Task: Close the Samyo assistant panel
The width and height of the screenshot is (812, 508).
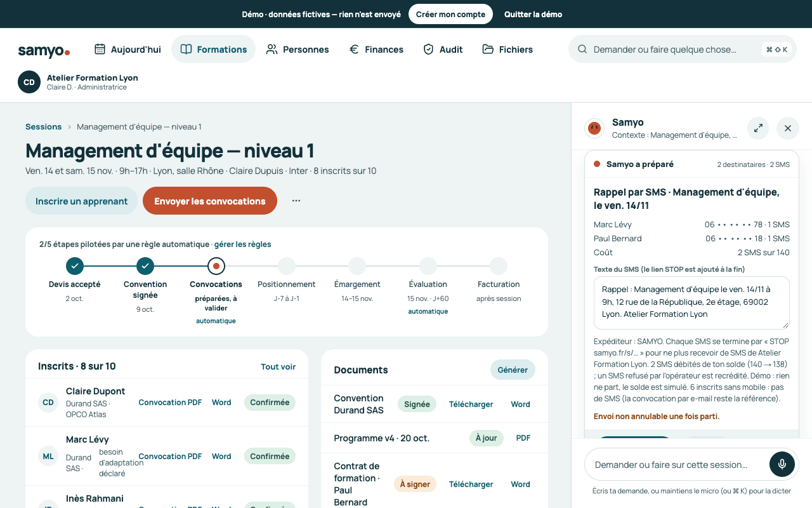Action: [x=788, y=128]
